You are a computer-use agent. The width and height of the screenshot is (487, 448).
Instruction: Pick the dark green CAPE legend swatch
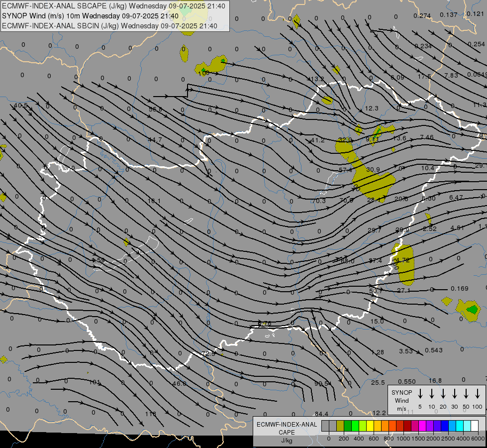click(348, 426)
